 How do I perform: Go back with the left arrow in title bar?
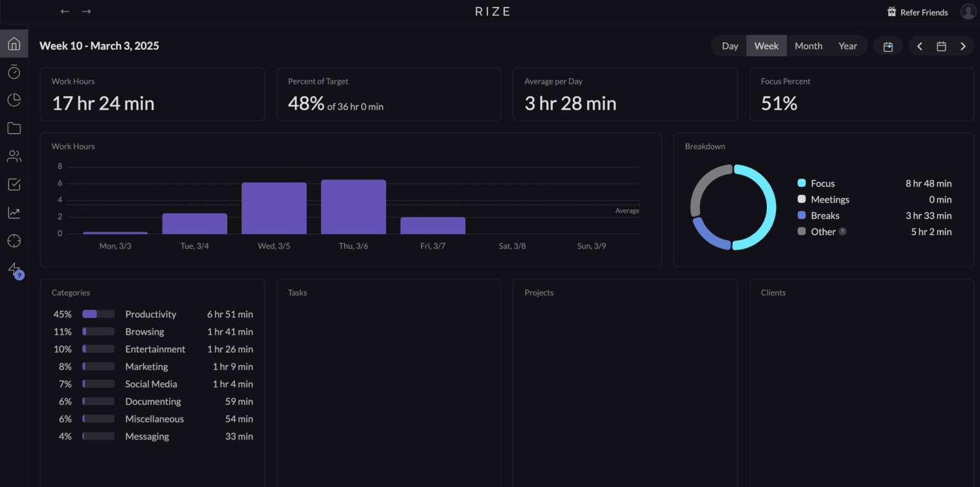point(65,11)
